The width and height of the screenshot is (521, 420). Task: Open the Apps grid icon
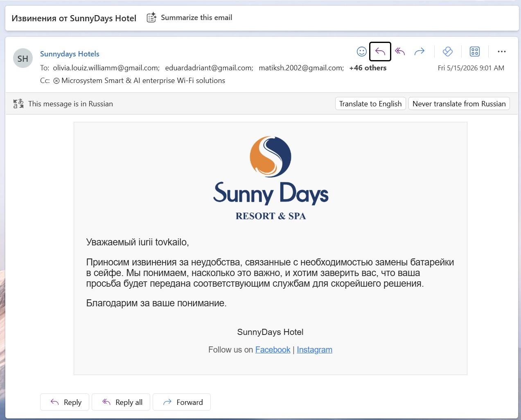coord(475,52)
